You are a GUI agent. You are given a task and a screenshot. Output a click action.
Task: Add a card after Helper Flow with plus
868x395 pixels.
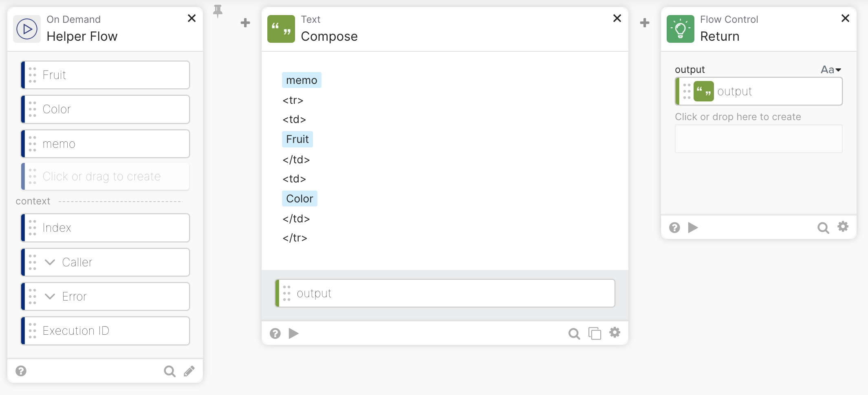click(x=245, y=23)
